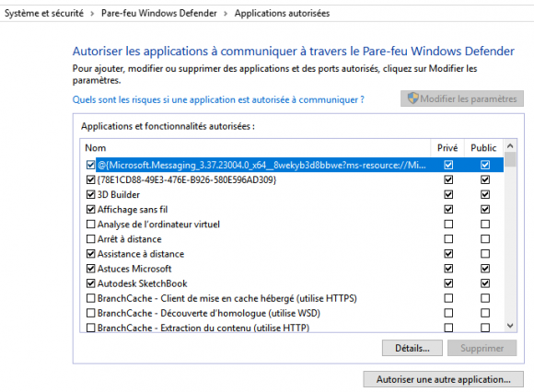
Task: Click the Modifier les paramètres shield button
Action: point(462,98)
